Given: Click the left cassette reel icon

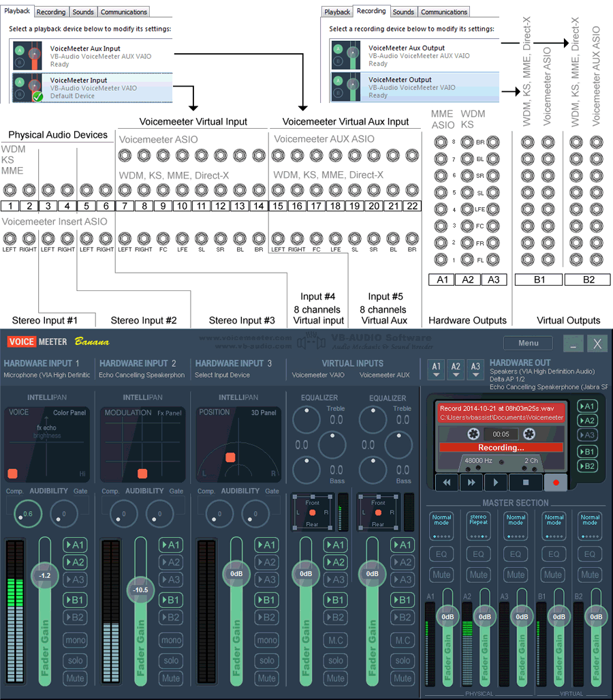Looking at the screenshot, I should pyautogui.click(x=473, y=433).
